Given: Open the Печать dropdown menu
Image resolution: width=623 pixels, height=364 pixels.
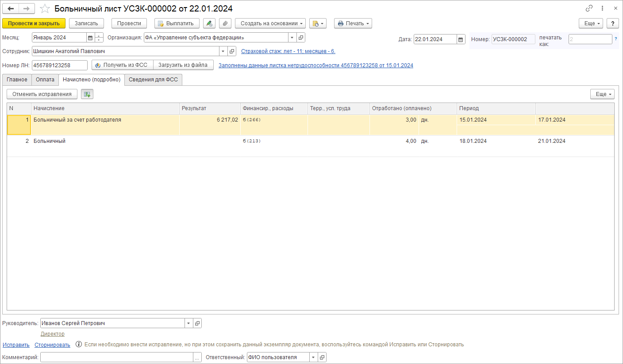Looking at the screenshot, I should (x=353, y=23).
